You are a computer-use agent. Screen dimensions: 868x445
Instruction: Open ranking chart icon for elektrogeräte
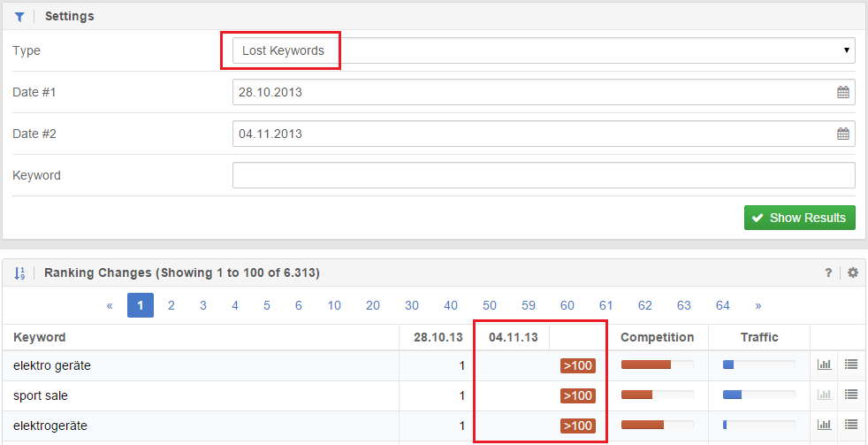coord(825,425)
